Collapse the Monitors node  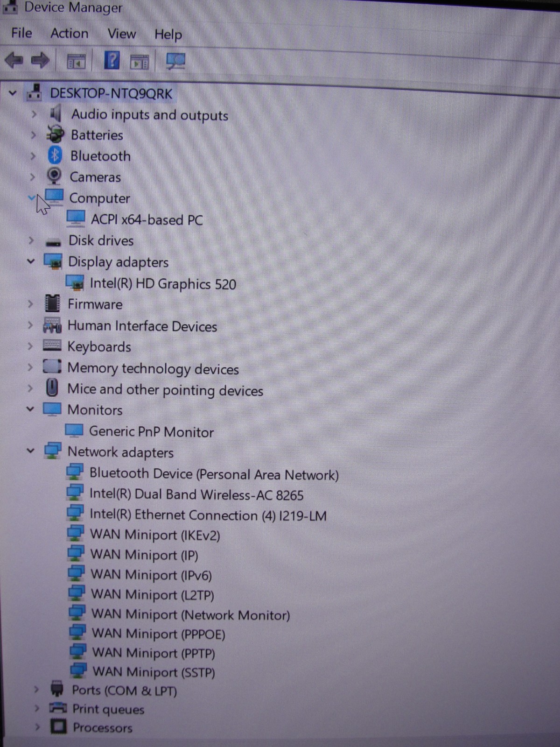(30, 409)
